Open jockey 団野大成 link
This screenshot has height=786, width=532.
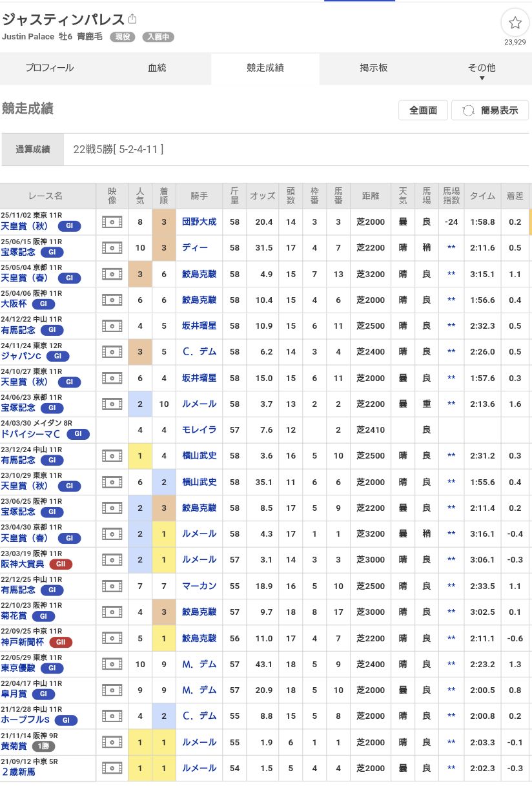tap(199, 222)
